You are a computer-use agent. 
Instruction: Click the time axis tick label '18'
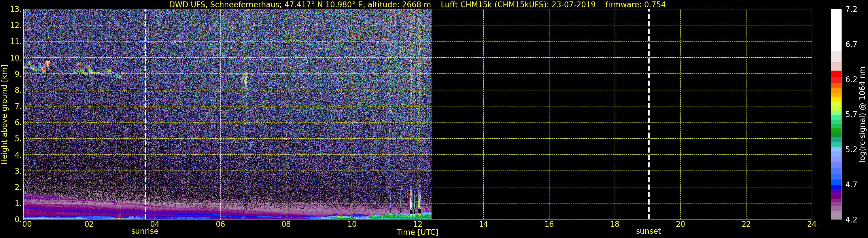(614, 224)
